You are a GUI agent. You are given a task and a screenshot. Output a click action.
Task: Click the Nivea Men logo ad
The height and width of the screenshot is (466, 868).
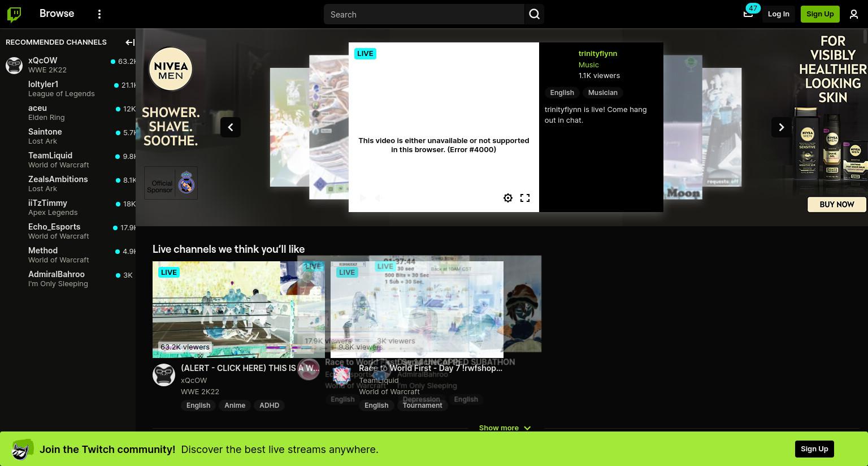coord(171,69)
